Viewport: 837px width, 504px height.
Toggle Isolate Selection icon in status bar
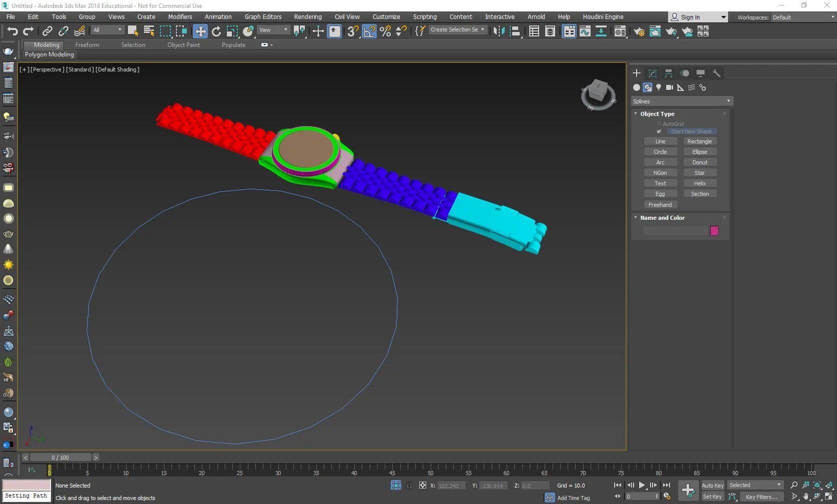(396, 485)
